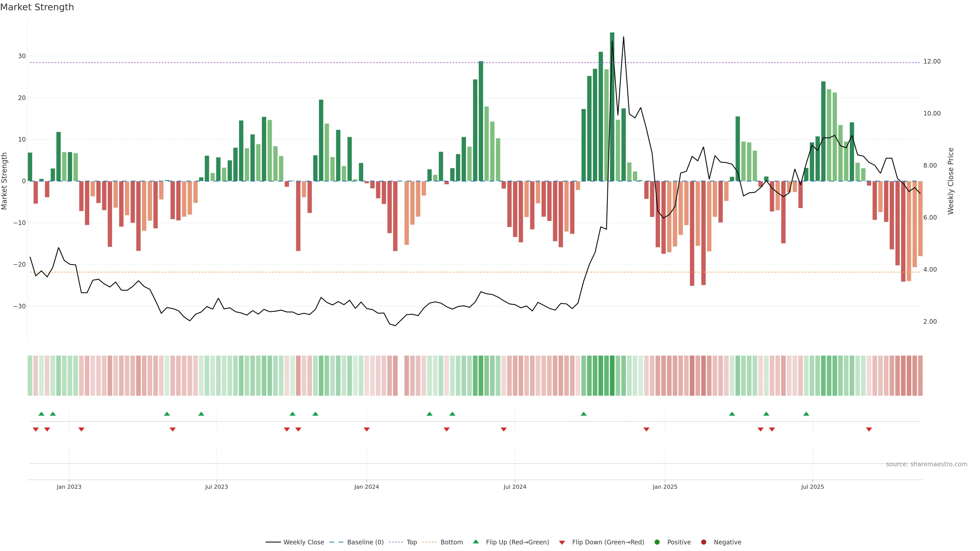980x551 pixels.
Task: Click the Negative red circle legend icon
Action: [x=703, y=542]
